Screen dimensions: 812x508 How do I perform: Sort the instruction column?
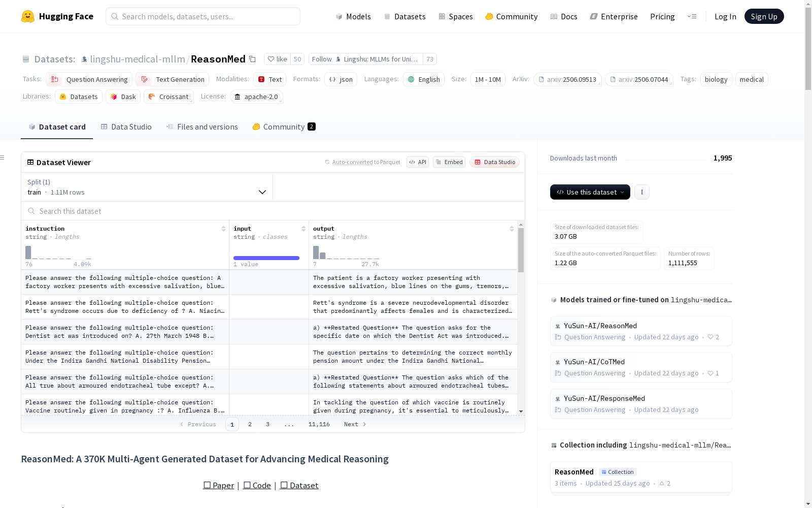point(223,229)
